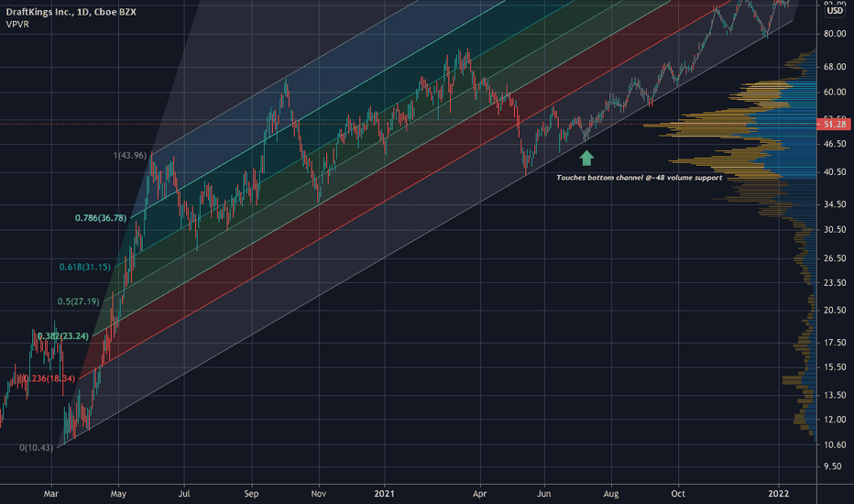Click the Nov date on time axis
This screenshot has width=854, height=504.
(x=319, y=494)
